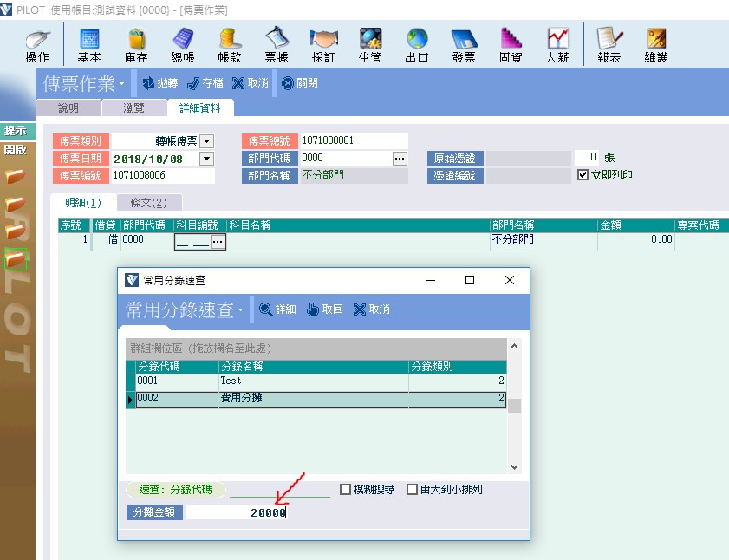This screenshot has height=560, width=729.
Task: Open the 票據 notes module
Action: 277,46
